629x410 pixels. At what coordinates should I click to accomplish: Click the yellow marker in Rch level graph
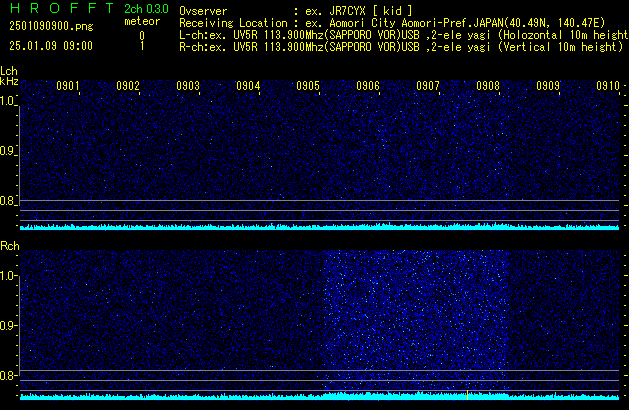467,395
